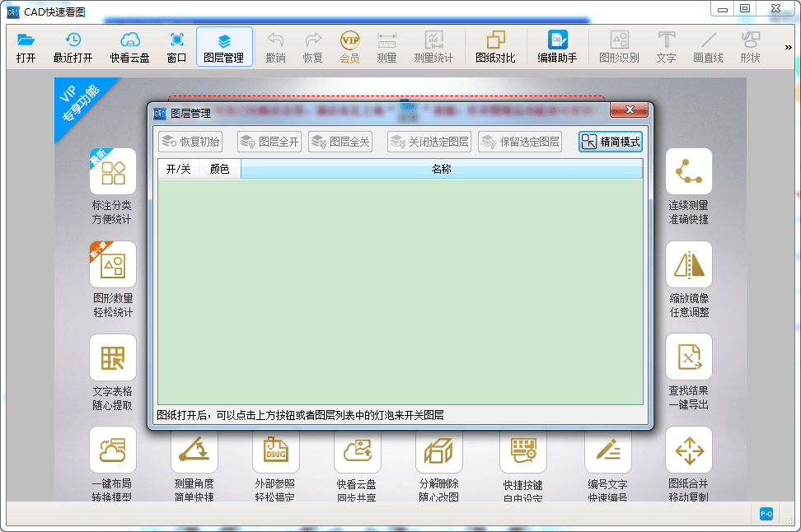Screen dimensions: 801x532
Task: Click the P-D indicator in status bar
Action: tap(766, 513)
